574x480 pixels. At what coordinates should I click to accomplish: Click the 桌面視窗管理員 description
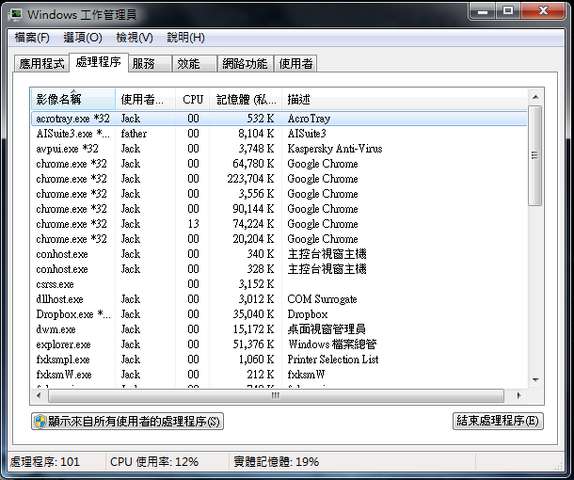coord(327,329)
